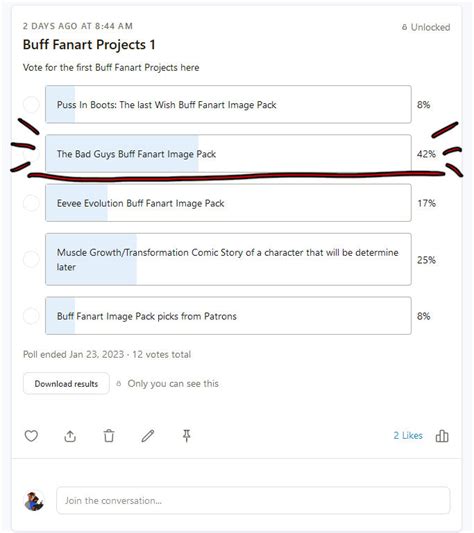474x533 pixels.
Task: Click the user avatar beside comment box
Action: click(34, 501)
